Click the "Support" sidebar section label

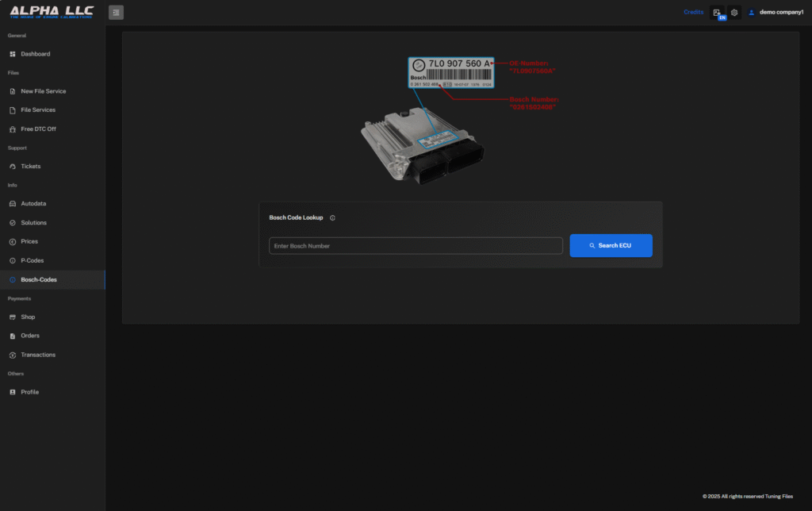pyautogui.click(x=17, y=148)
